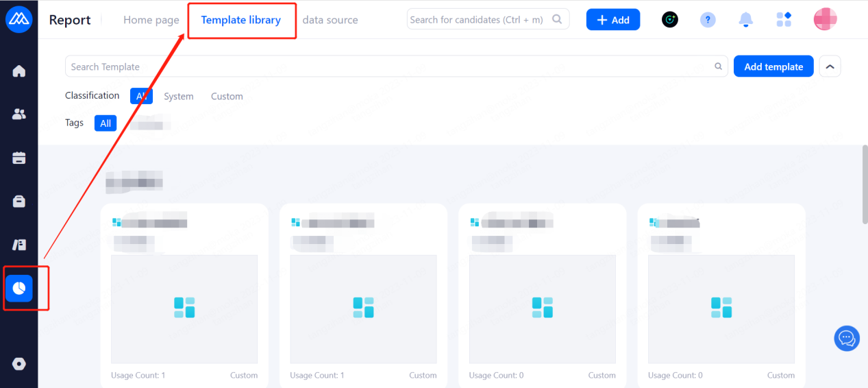Viewport: 868px width, 388px height.
Task: Click the Add template button
Action: [773, 66]
